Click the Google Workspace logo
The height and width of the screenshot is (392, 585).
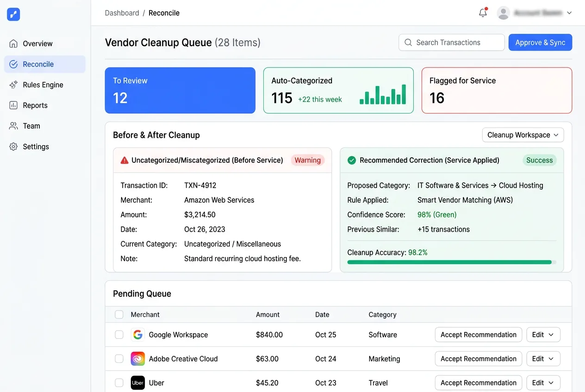tap(138, 335)
